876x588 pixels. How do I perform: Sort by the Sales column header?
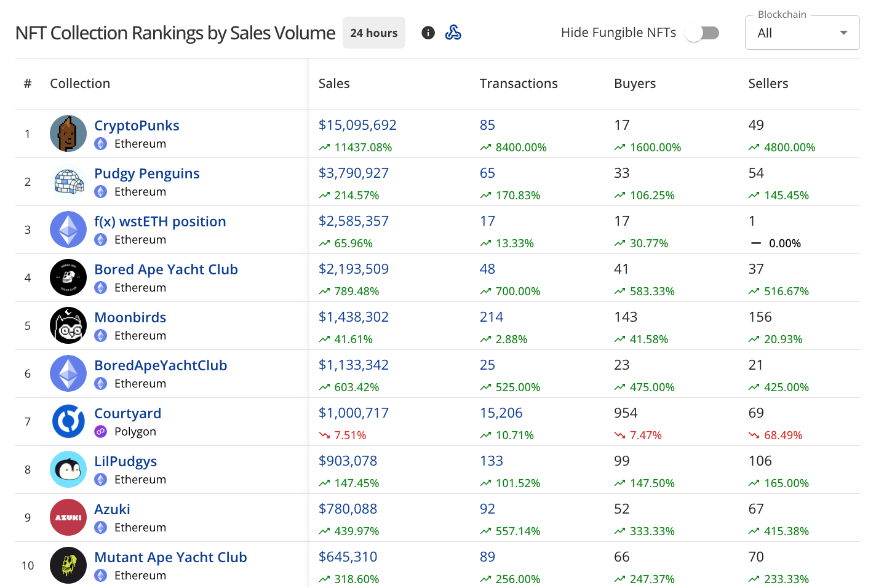coord(334,84)
